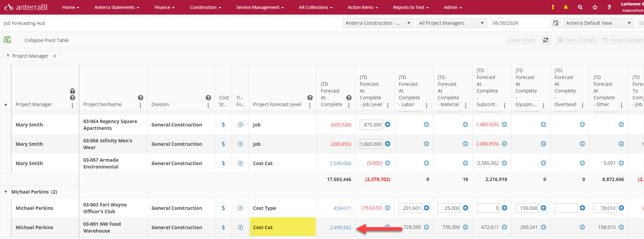This screenshot has height=239, width=644.
Task: Click the refresh icon beside Clear Filters
Action: [x=546, y=40]
